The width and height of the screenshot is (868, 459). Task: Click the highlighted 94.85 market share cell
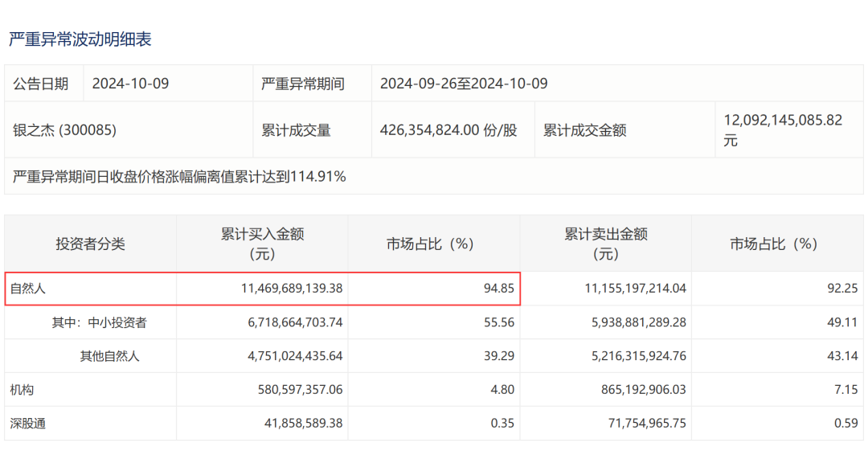pyautogui.click(x=498, y=288)
